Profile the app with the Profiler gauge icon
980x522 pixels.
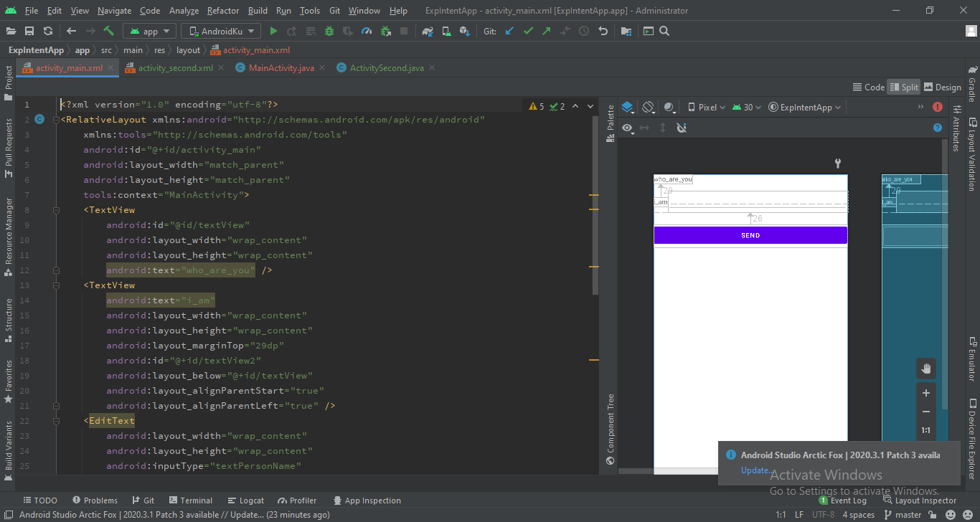click(x=367, y=31)
